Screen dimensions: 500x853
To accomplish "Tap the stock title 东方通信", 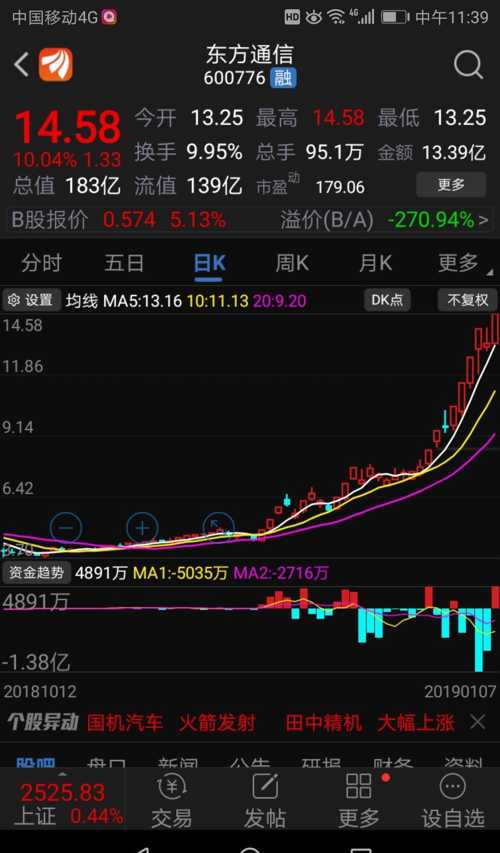I will pyautogui.click(x=250, y=54).
